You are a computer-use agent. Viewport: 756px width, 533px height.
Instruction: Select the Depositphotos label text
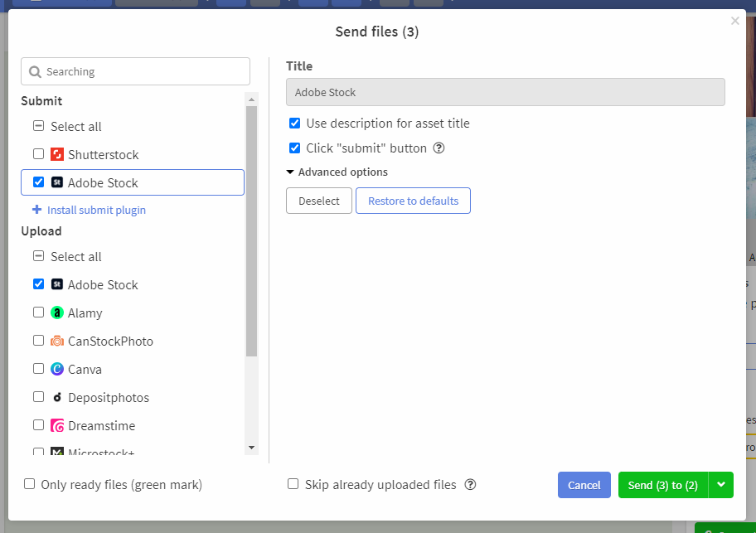point(109,398)
